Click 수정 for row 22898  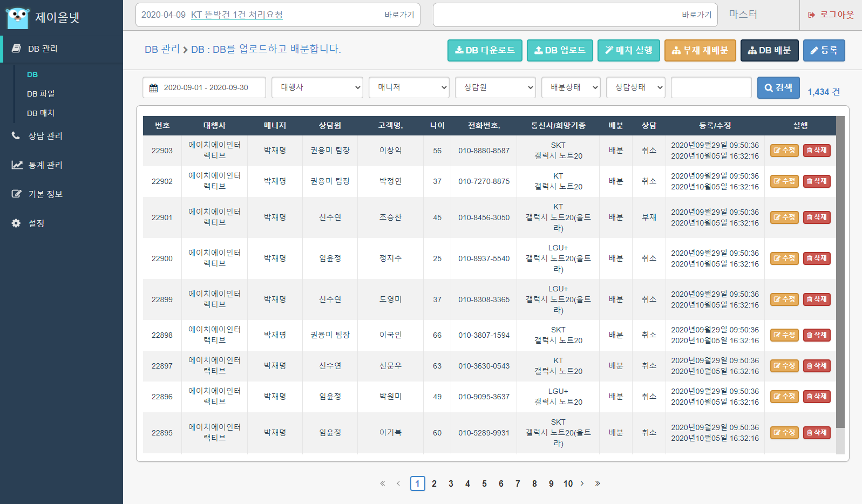point(784,335)
